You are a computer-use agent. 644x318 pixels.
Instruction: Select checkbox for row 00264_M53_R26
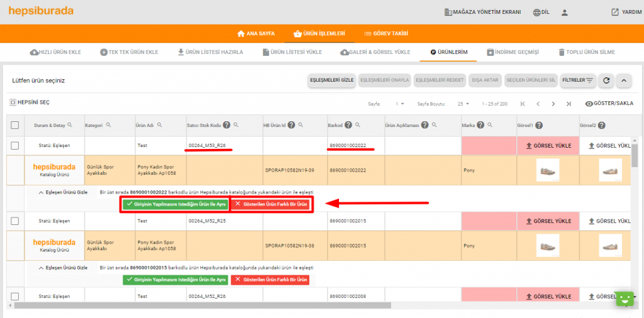coord(15,146)
